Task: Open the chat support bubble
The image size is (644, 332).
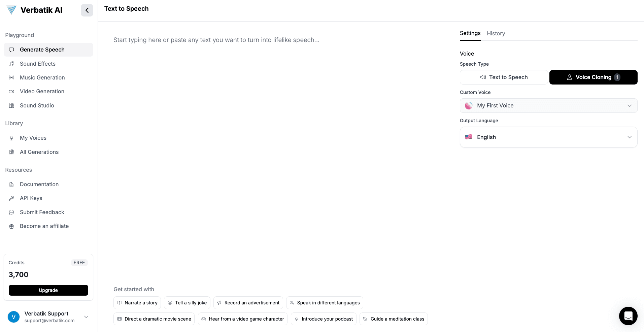Action: pyautogui.click(x=628, y=316)
